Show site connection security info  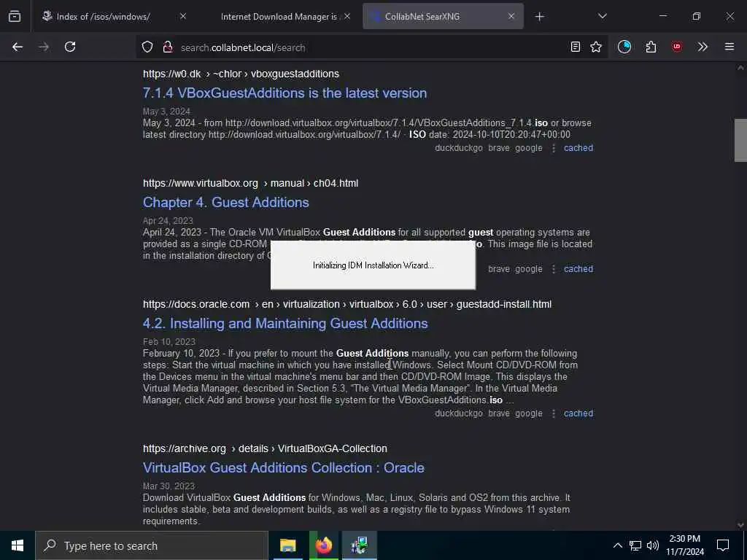(168, 47)
